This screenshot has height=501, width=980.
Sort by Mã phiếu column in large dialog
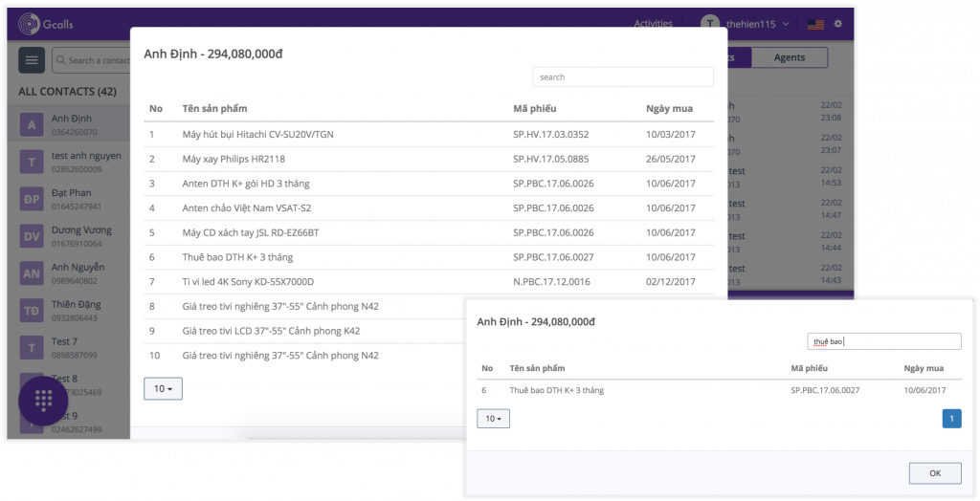(x=534, y=108)
